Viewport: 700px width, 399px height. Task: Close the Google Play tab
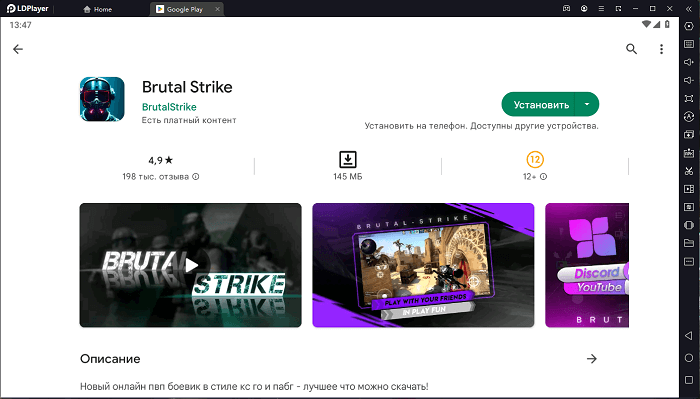pyautogui.click(x=217, y=9)
